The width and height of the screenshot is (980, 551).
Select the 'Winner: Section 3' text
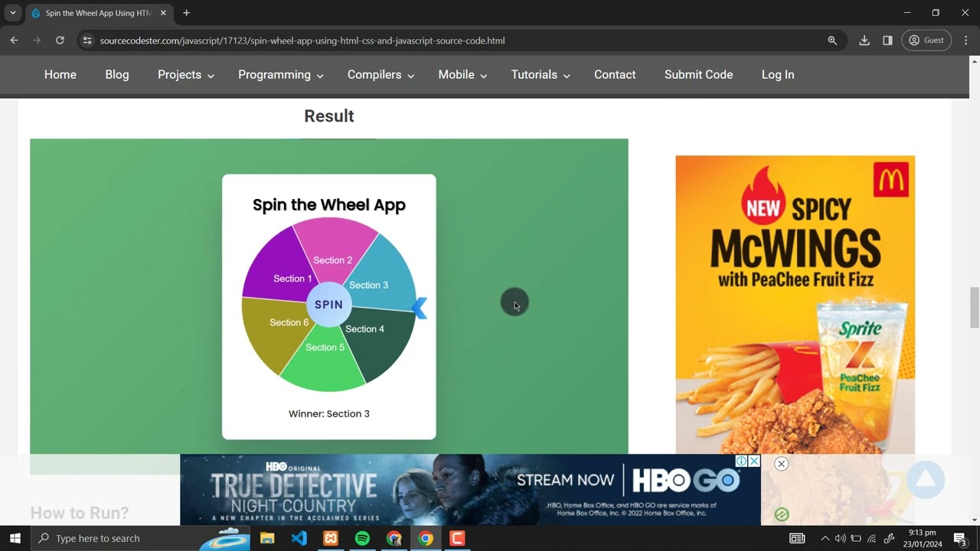coord(329,414)
